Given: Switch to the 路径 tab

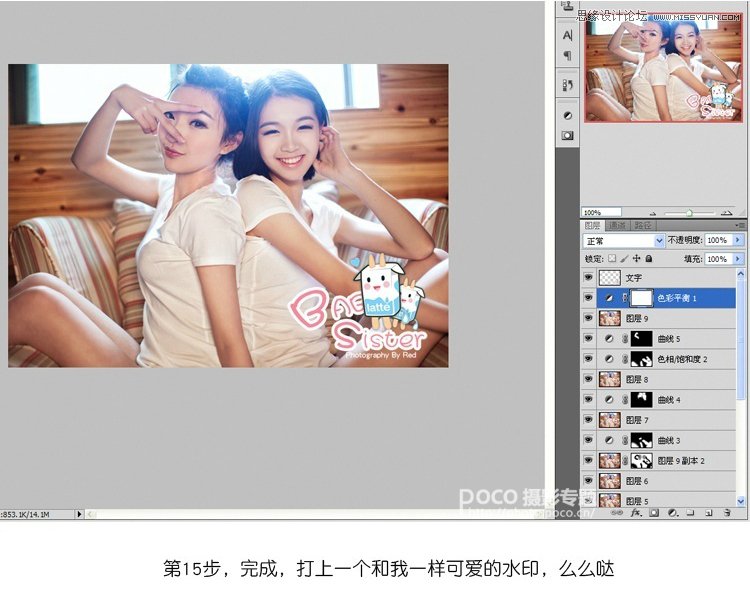Looking at the screenshot, I should pyautogui.click(x=642, y=225).
